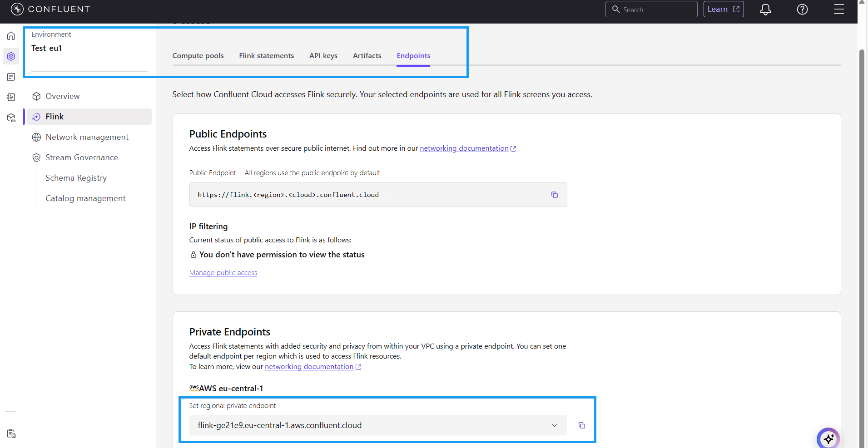Image resolution: width=868 pixels, height=448 pixels.
Task: Open networking documentation link under Public Endpoints
Action: (464, 148)
